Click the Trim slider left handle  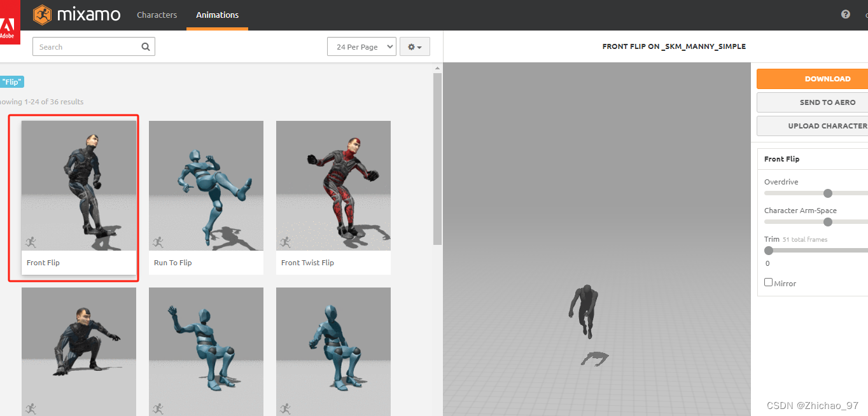pos(768,251)
